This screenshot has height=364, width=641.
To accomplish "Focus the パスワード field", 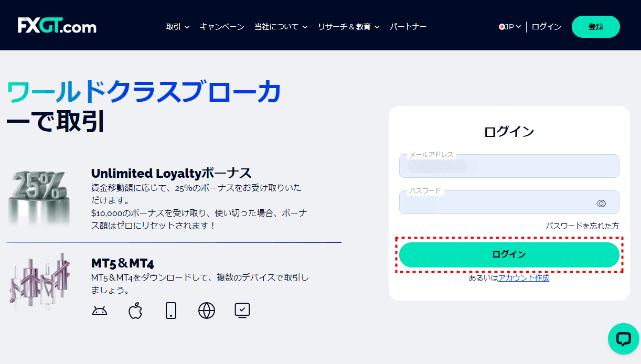I will click(x=509, y=202).
